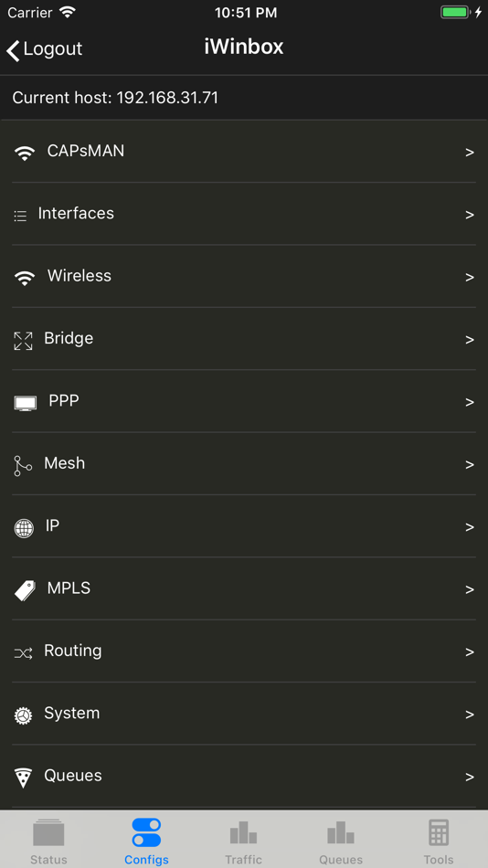Tap the IP globe icon
This screenshot has width=488, height=868.
[x=24, y=528]
